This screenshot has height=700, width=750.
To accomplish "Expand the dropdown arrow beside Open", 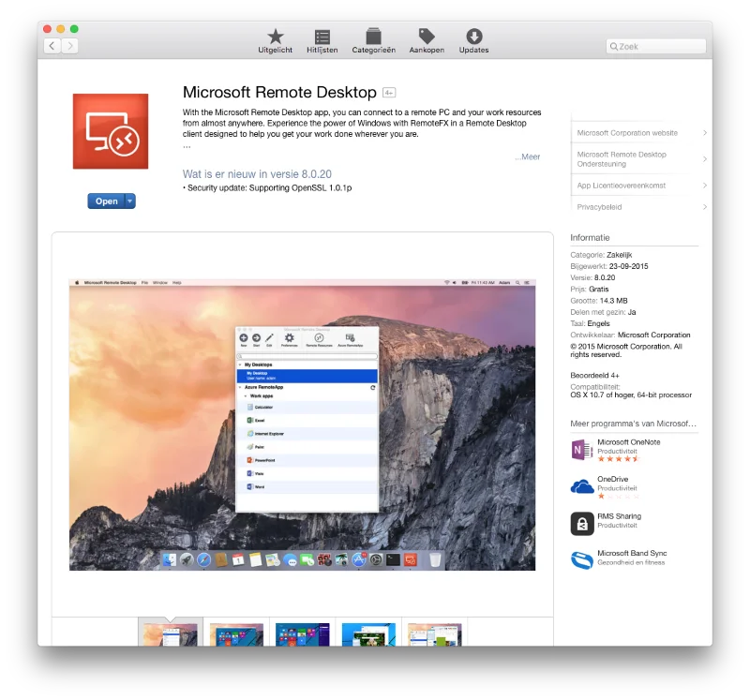I will click(130, 201).
